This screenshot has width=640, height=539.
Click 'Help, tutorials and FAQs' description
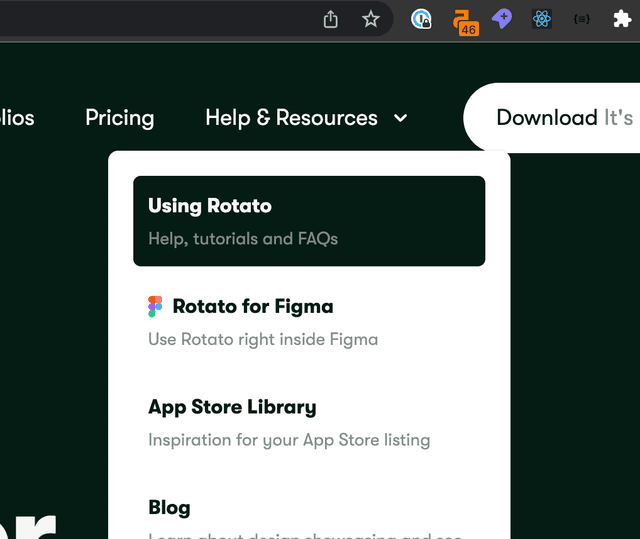coord(243,239)
